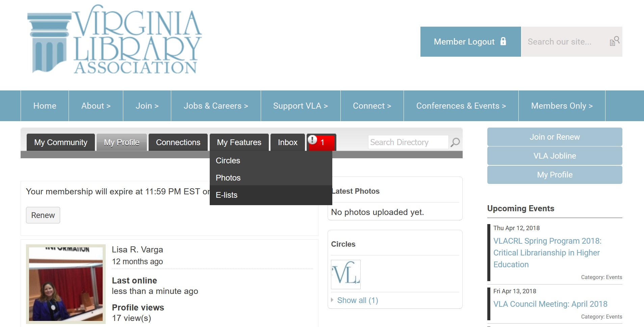Click the site search magnifier icon
This screenshot has width=644, height=327.
[x=614, y=41]
